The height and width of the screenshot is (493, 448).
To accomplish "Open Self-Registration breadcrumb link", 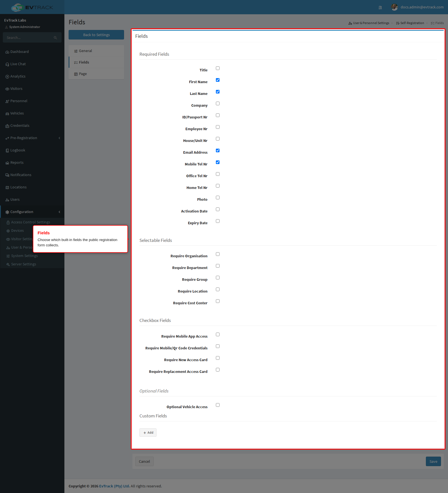I will coord(410,23).
